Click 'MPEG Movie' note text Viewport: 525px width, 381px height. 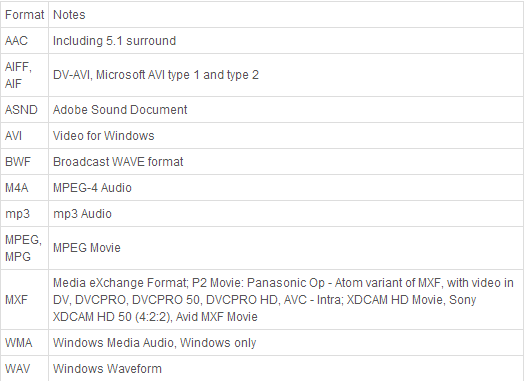coord(87,248)
